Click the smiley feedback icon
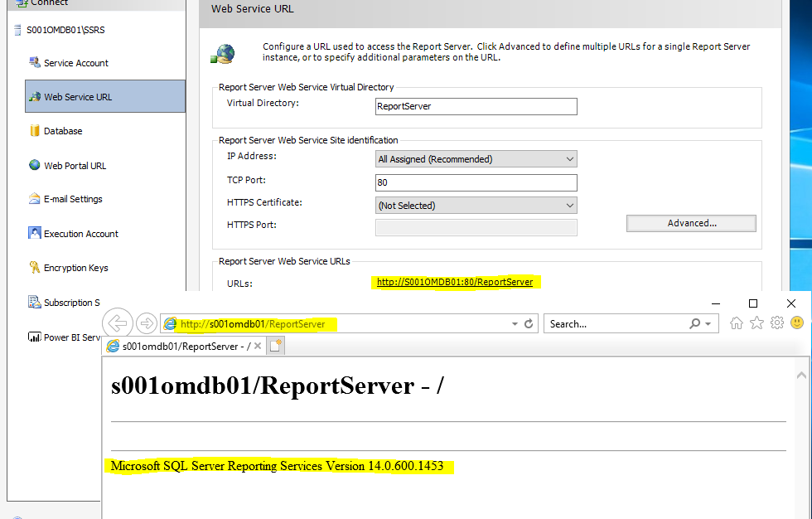The width and height of the screenshot is (812, 519). coord(797,323)
